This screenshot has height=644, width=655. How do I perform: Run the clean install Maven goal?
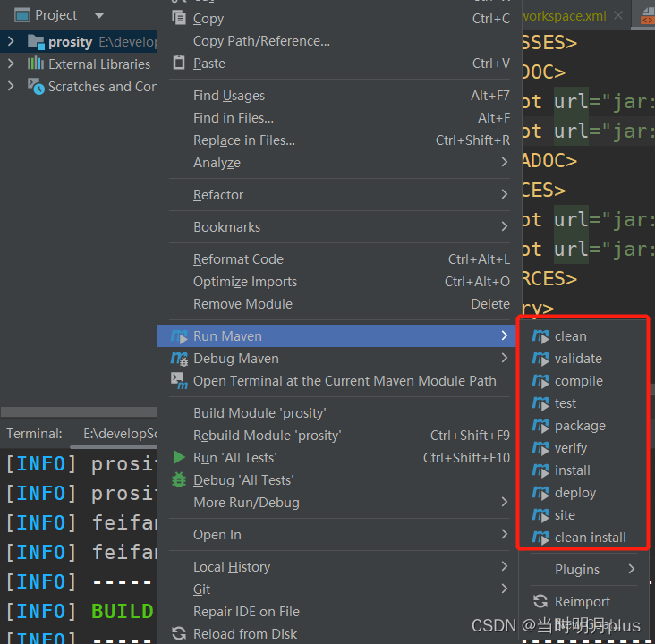coord(590,538)
